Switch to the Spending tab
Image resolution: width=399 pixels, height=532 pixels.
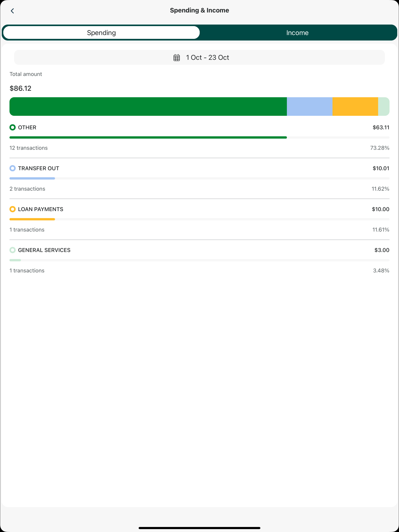[x=101, y=32]
